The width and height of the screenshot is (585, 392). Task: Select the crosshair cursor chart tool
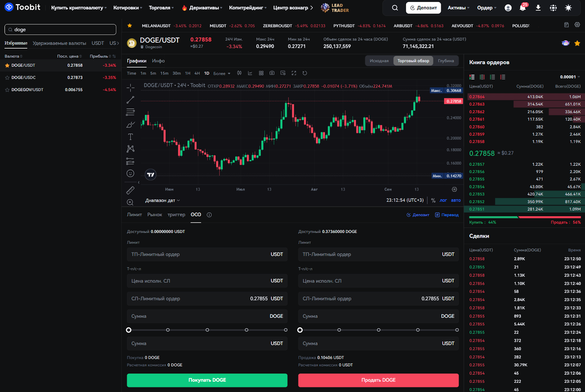pos(131,88)
